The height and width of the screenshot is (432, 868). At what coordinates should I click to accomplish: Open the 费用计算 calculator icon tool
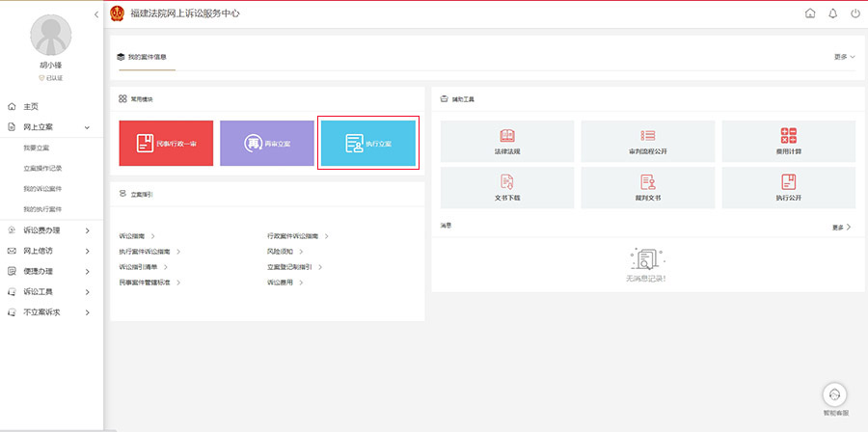[x=789, y=141]
